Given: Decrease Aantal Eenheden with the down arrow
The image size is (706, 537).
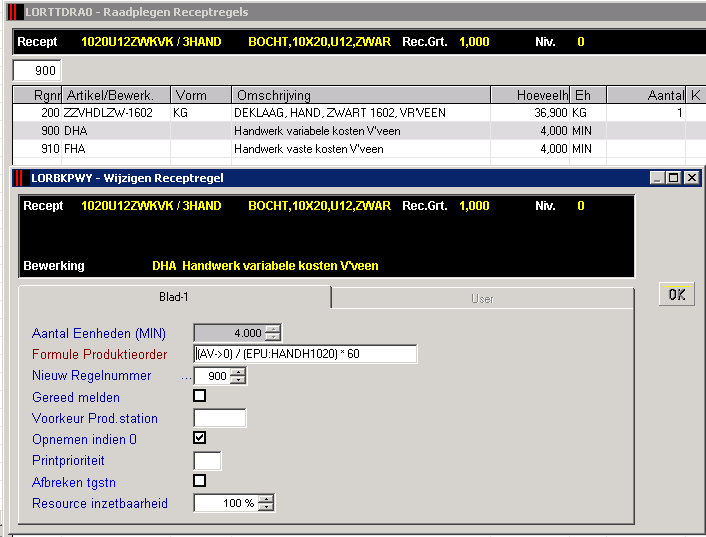Looking at the screenshot, I should tap(272, 337).
